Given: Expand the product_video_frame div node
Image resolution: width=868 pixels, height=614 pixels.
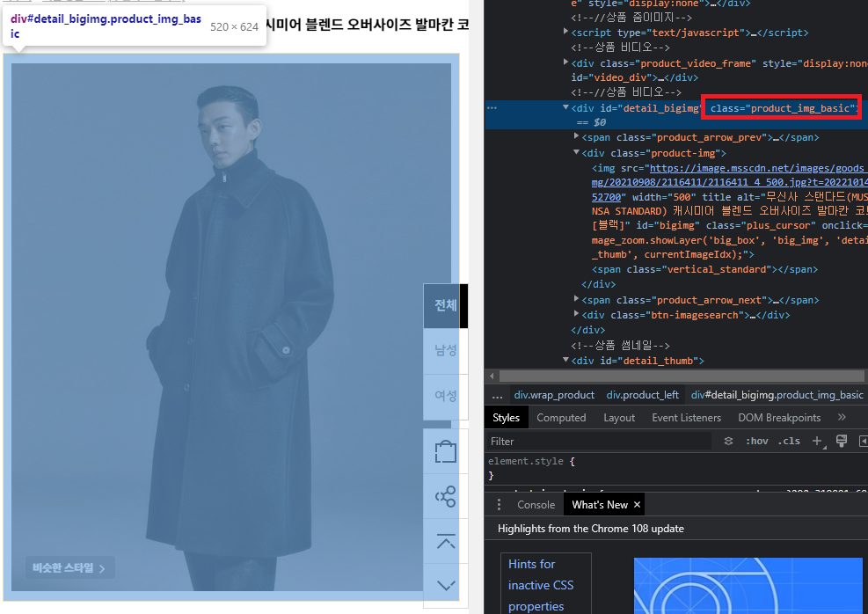Looking at the screenshot, I should click(x=565, y=62).
